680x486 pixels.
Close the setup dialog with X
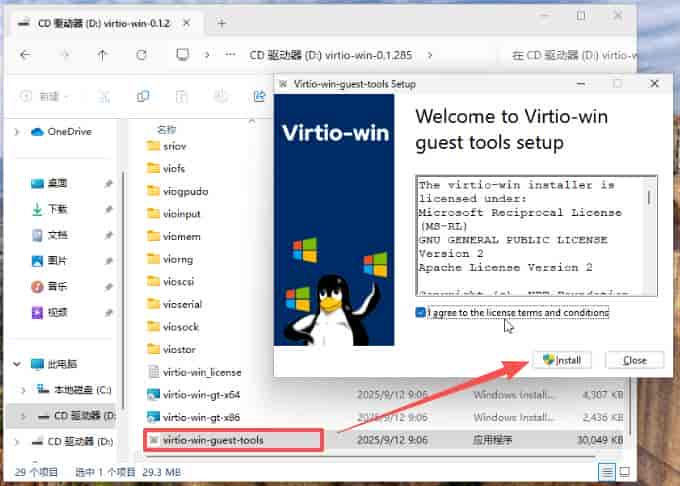click(654, 83)
